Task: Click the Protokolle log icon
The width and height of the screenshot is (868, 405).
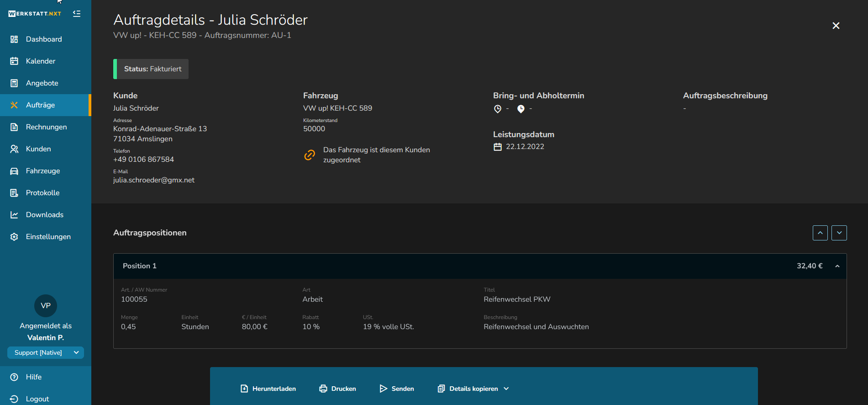Action: 14,193
